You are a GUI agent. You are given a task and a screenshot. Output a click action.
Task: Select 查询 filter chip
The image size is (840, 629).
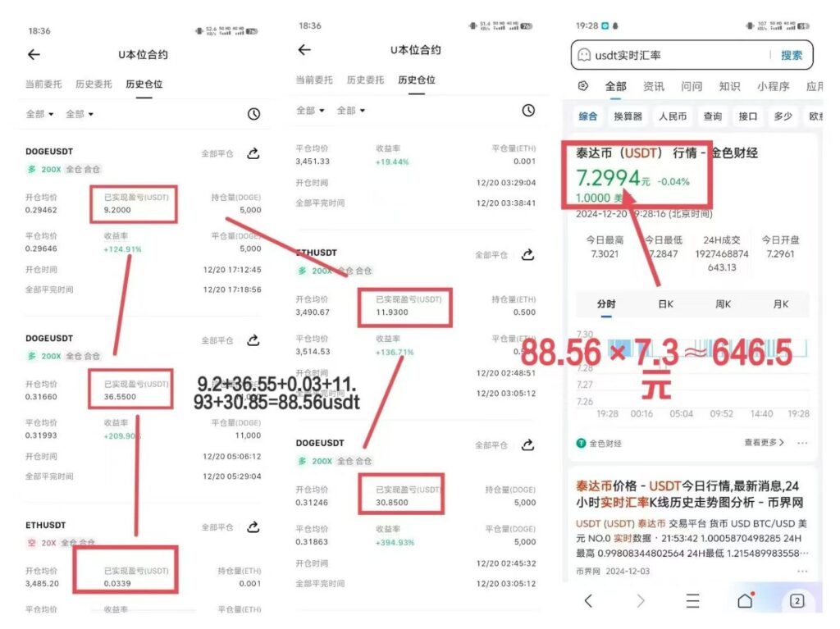(x=713, y=116)
